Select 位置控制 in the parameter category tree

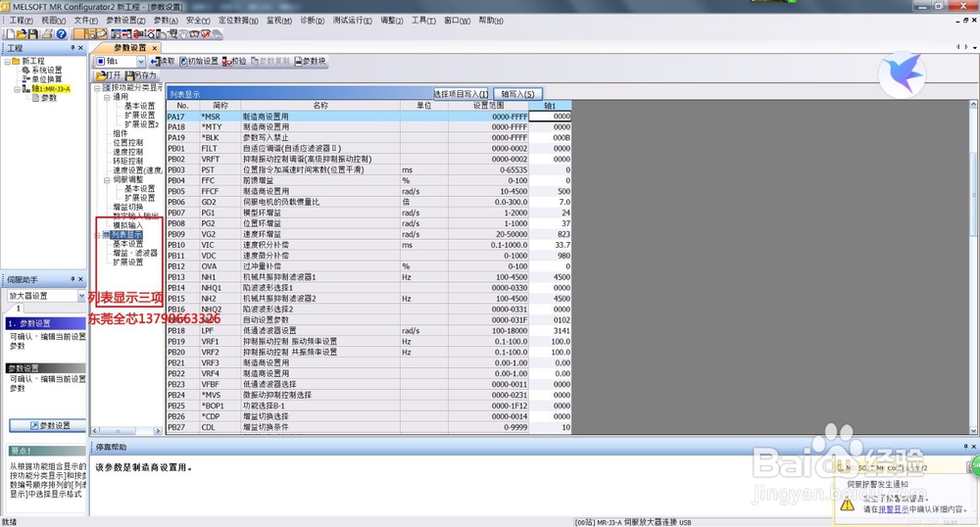click(x=128, y=143)
